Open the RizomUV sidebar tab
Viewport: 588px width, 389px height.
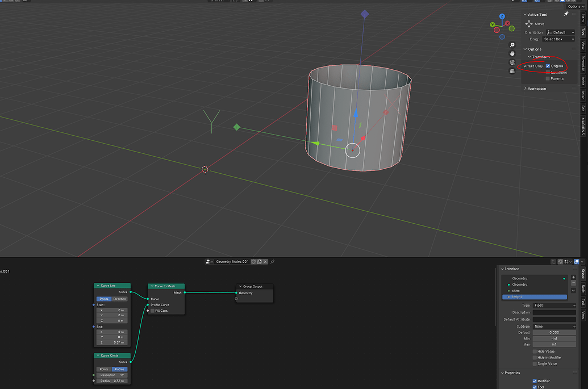pyautogui.click(x=583, y=63)
